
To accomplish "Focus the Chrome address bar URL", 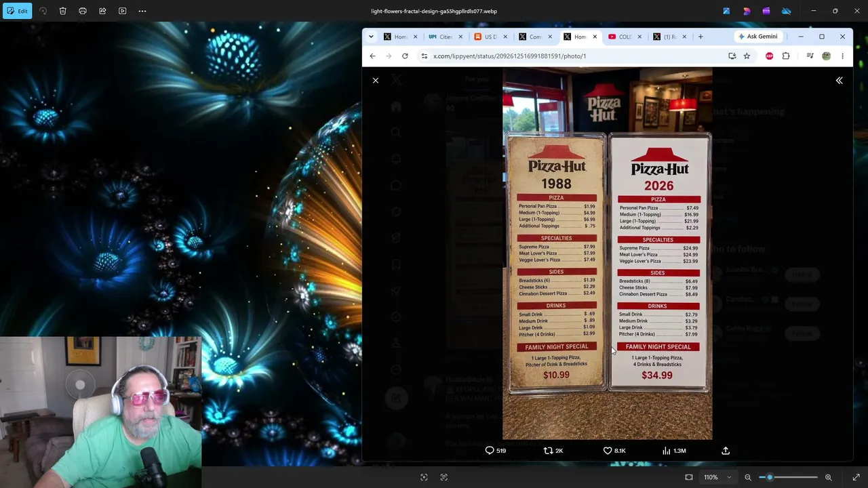I will [x=509, y=56].
